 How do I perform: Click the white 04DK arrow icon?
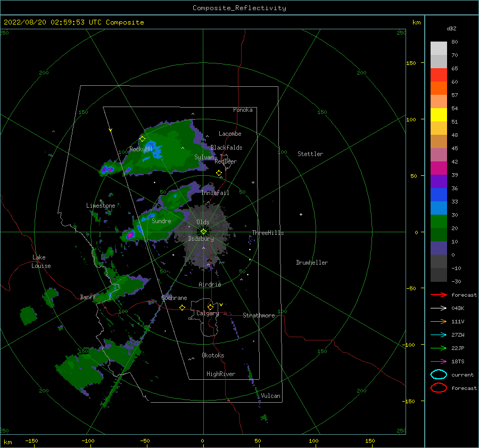(439, 308)
